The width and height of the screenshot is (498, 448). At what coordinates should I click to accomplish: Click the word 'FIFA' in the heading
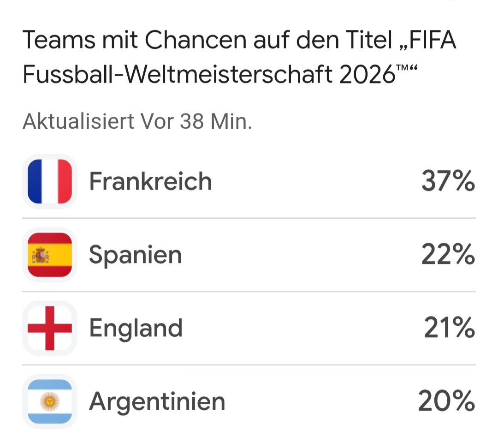[x=433, y=40]
